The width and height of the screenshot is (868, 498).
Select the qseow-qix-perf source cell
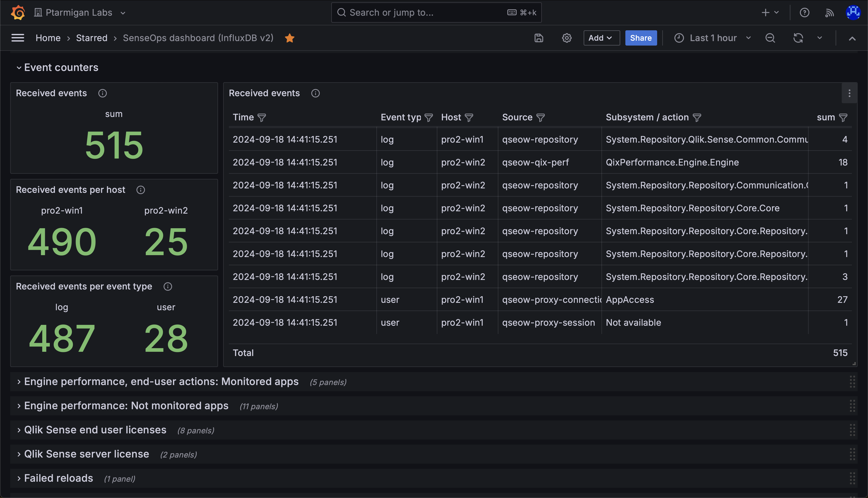549,162
